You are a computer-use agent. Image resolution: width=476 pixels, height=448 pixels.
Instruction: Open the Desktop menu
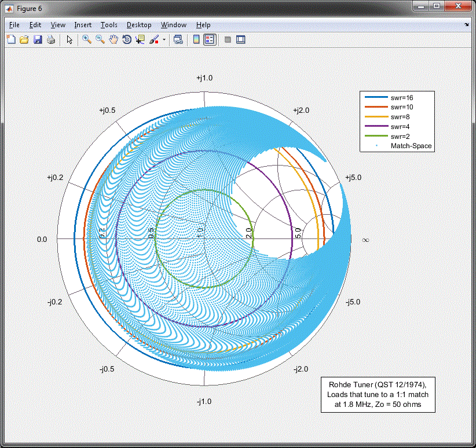[139, 25]
